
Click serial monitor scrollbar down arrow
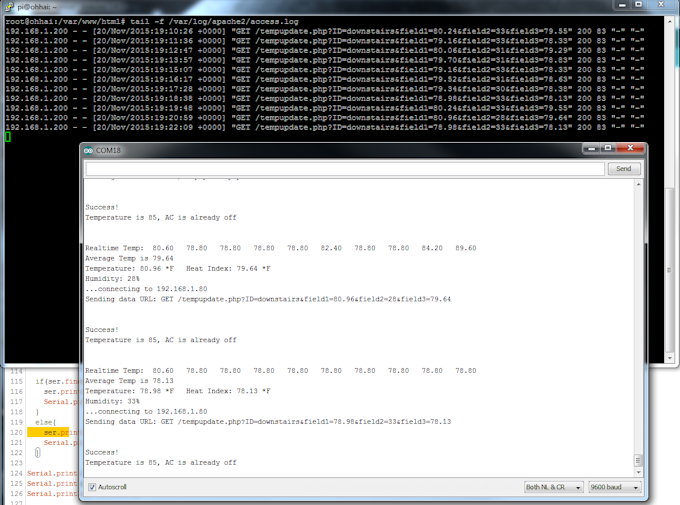click(638, 472)
